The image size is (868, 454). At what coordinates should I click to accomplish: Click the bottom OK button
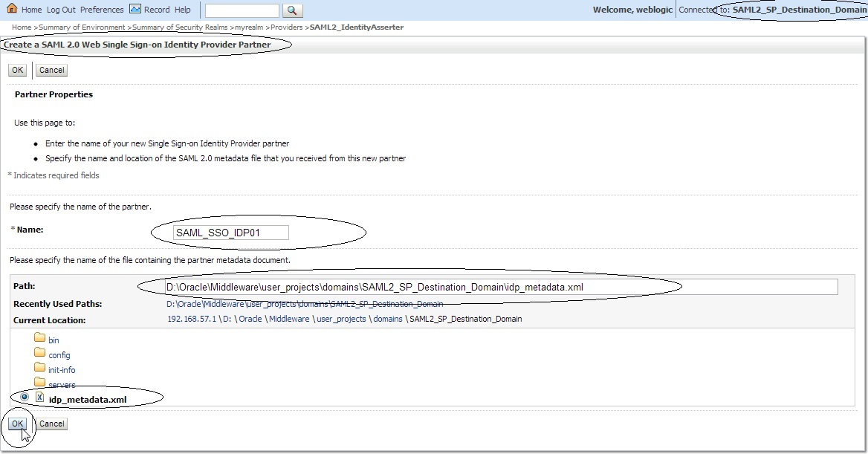pos(18,424)
